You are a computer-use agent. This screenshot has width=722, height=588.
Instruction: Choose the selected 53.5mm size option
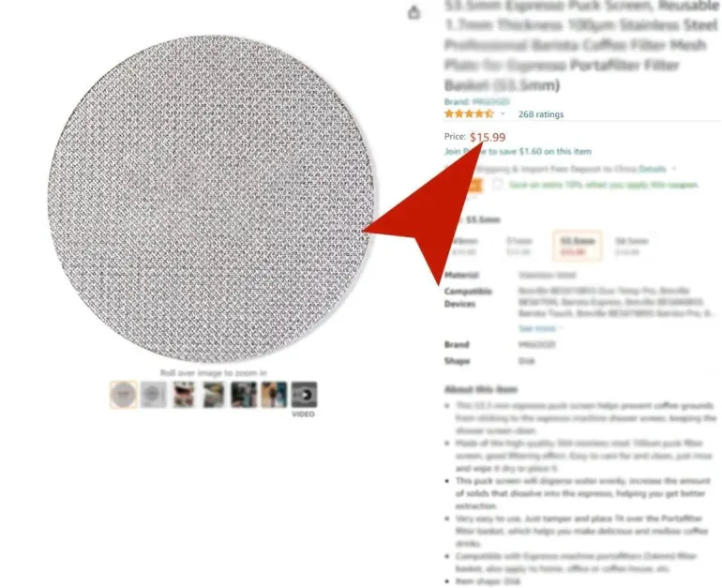(577, 246)
